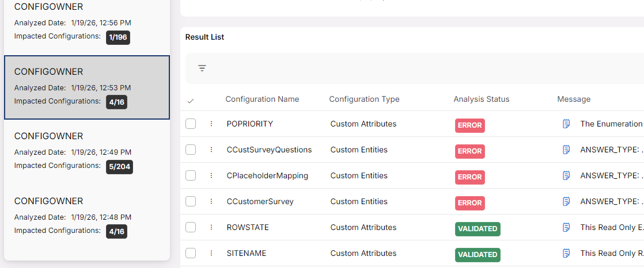Read the 'This Read Only' message for ROWSTATE

click(612, 227)
